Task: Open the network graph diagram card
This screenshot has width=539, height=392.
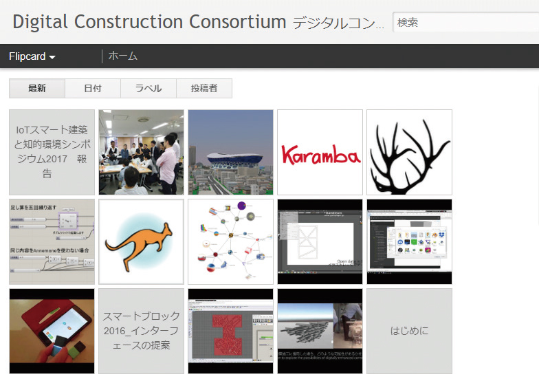Action: [231, 242]
